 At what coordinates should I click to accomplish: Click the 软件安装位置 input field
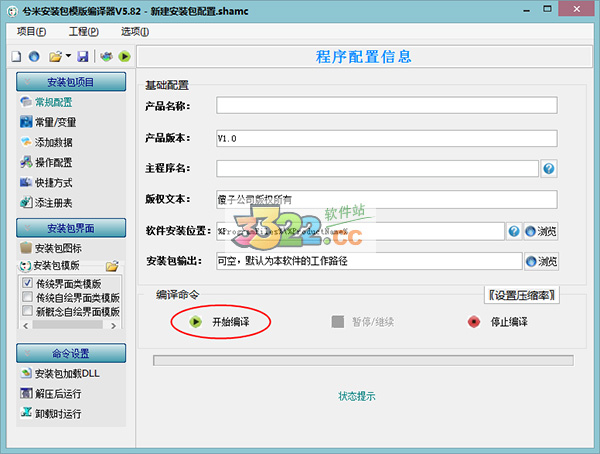360,231
